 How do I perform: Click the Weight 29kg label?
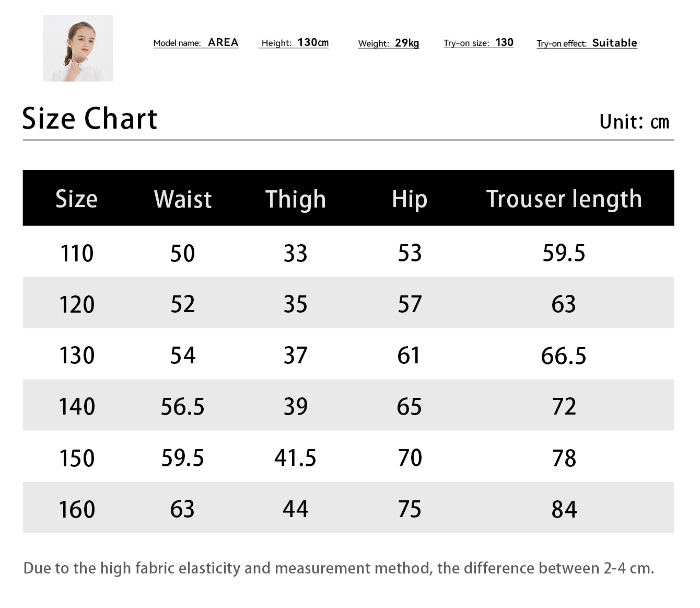389,43
